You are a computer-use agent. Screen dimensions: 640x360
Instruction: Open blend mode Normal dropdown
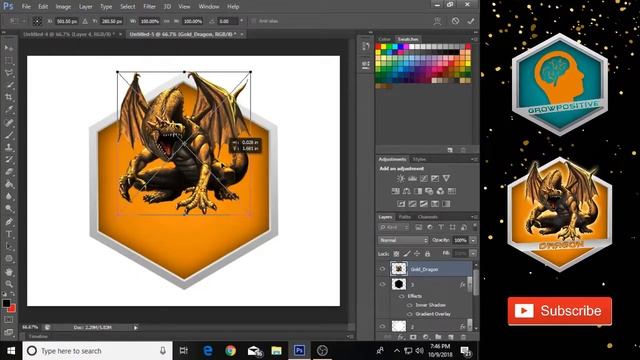click(x=403, y=240)
